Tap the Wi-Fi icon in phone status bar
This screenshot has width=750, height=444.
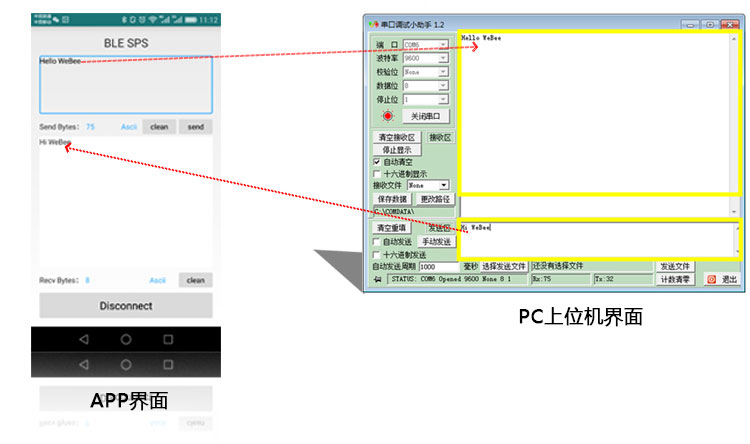click(x=153, y=20)
